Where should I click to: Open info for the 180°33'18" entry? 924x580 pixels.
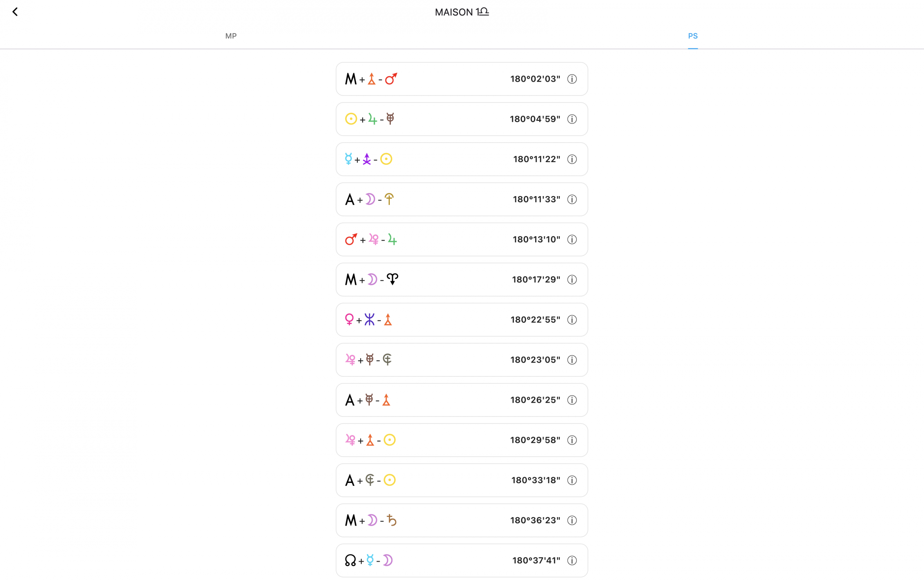pos(572,480)
